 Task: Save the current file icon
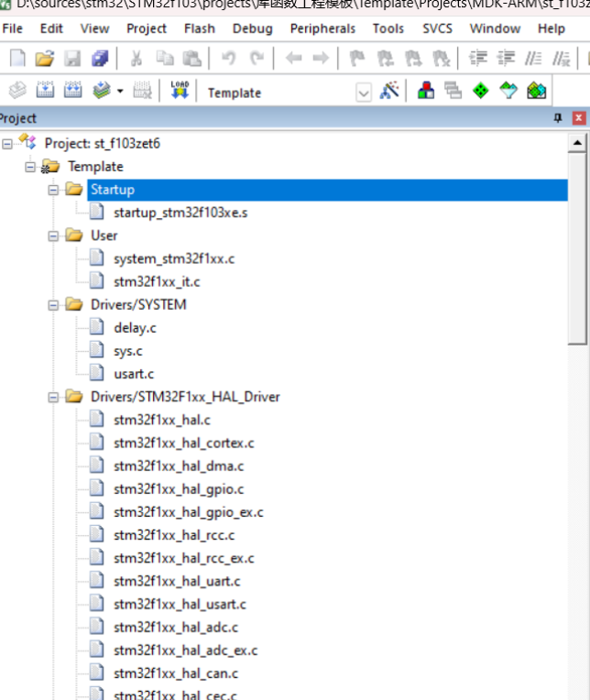pyautogui.click(x=72, y=58)
